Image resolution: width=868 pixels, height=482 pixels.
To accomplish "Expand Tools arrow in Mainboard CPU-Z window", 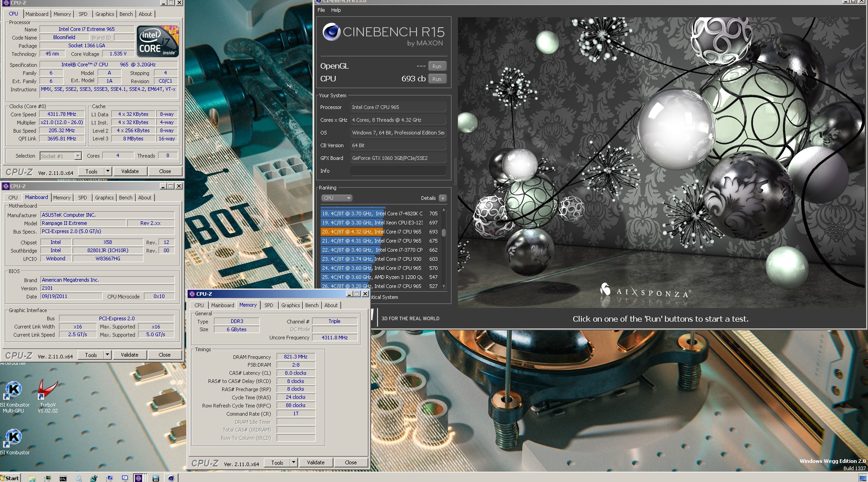I will tap(107, 355).
